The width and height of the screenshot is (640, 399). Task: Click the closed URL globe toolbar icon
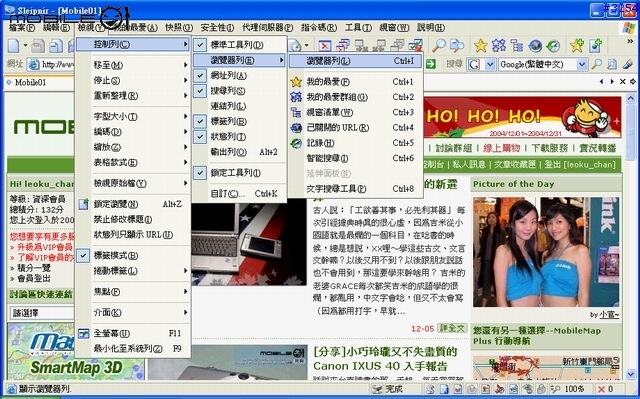(x=535, y=45)
